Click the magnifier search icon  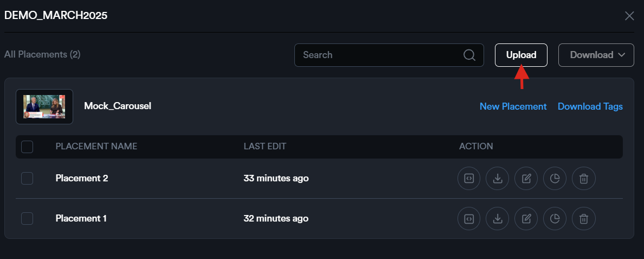[469, 55]
